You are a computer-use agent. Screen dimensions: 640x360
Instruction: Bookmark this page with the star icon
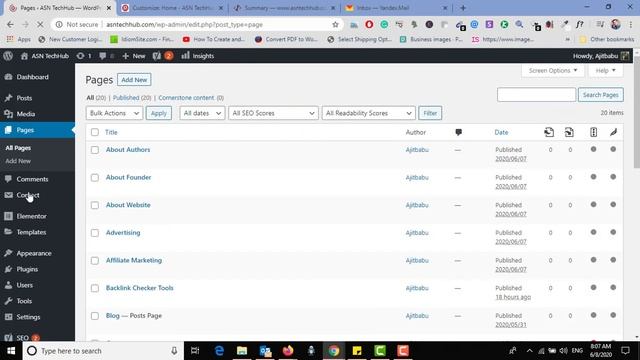335,24
